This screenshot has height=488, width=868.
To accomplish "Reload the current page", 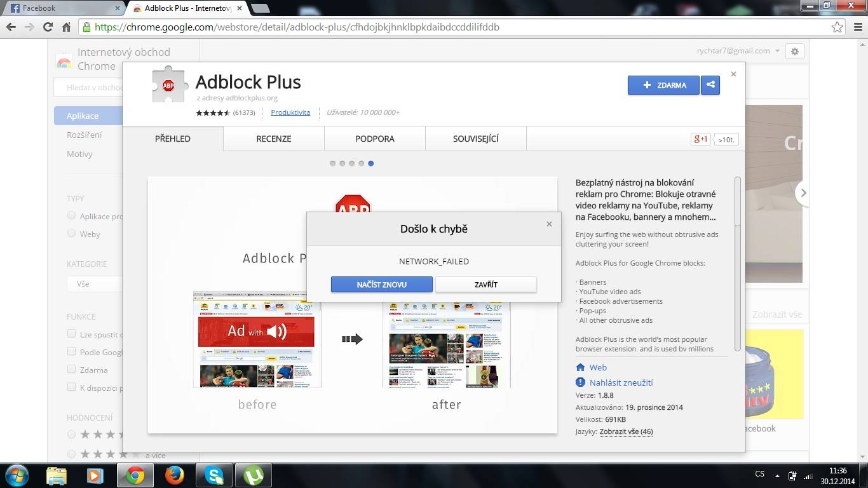I will click(48, 27).
